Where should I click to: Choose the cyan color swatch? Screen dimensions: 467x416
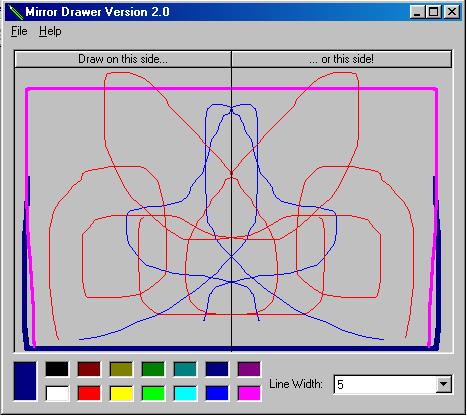pos(185,393)
